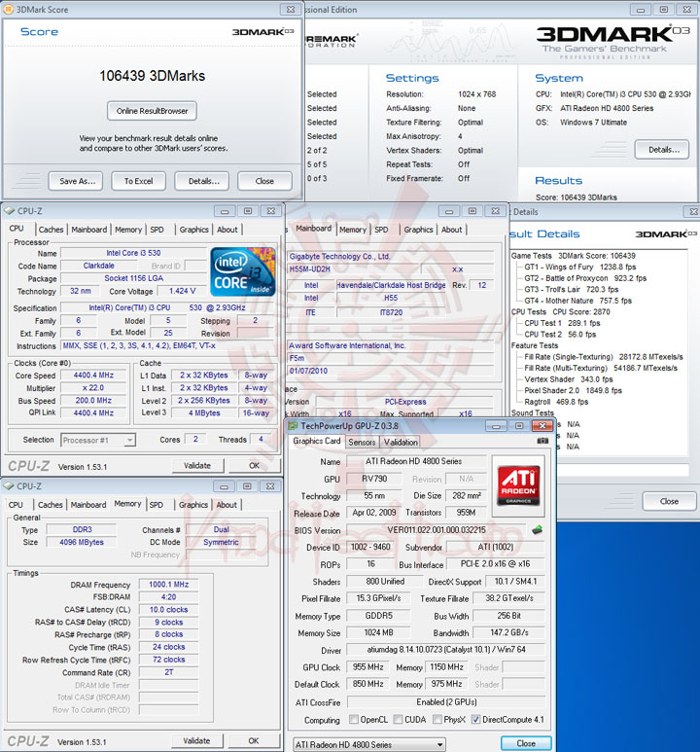Image resolution: width=700 pixels, height=752 pixels.
Task: Click OK in the top CPU-Z window
Action: 254,465
